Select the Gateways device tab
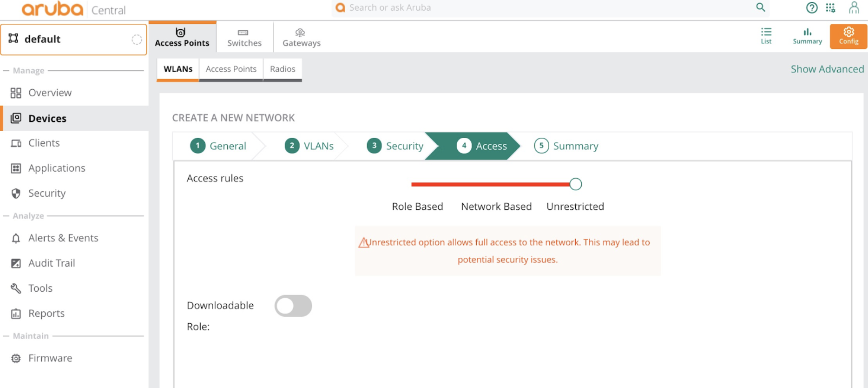Screen dimensions: 868x388 [302, 37]
